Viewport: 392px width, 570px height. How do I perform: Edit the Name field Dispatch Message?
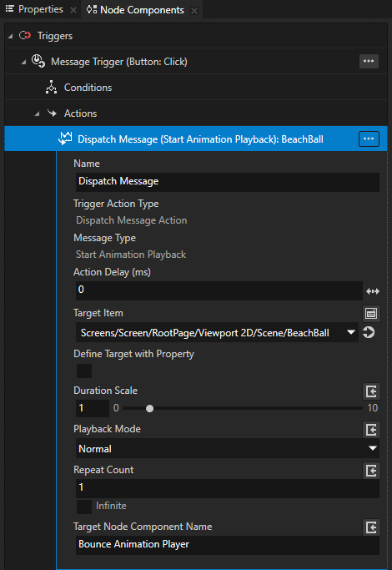(x=228, y=182)
